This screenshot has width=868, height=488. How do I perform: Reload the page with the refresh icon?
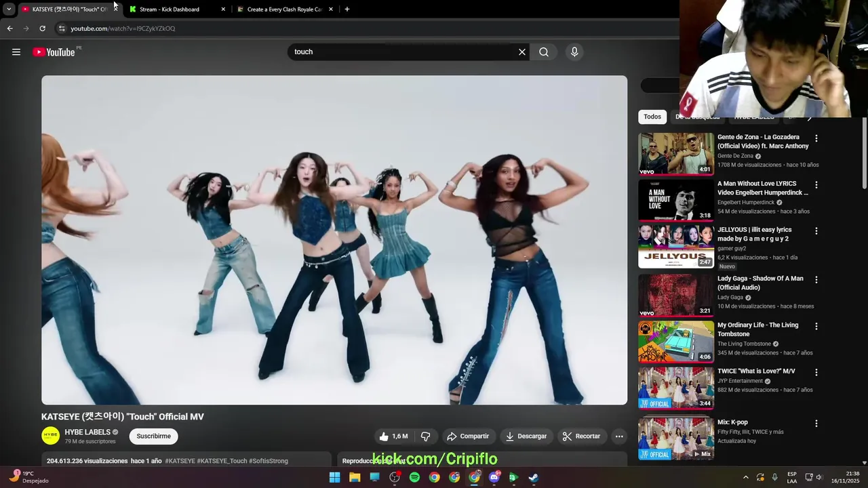42,28
